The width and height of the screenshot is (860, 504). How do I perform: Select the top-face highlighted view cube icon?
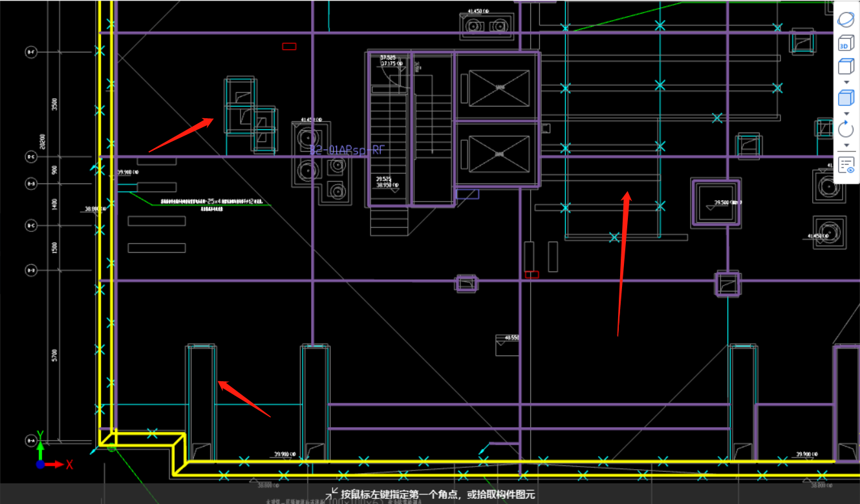click(x=846, y=66)
